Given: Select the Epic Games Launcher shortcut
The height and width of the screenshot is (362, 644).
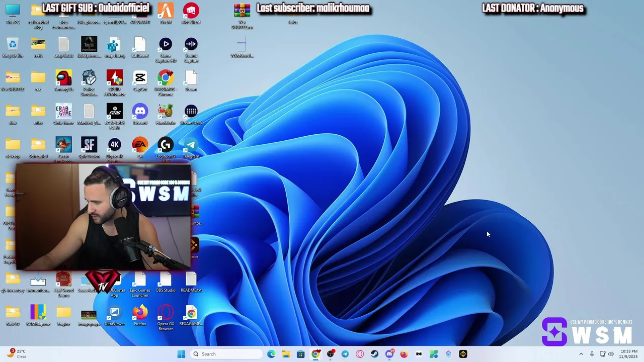Looking at the screenshot, I should (140, 285).
